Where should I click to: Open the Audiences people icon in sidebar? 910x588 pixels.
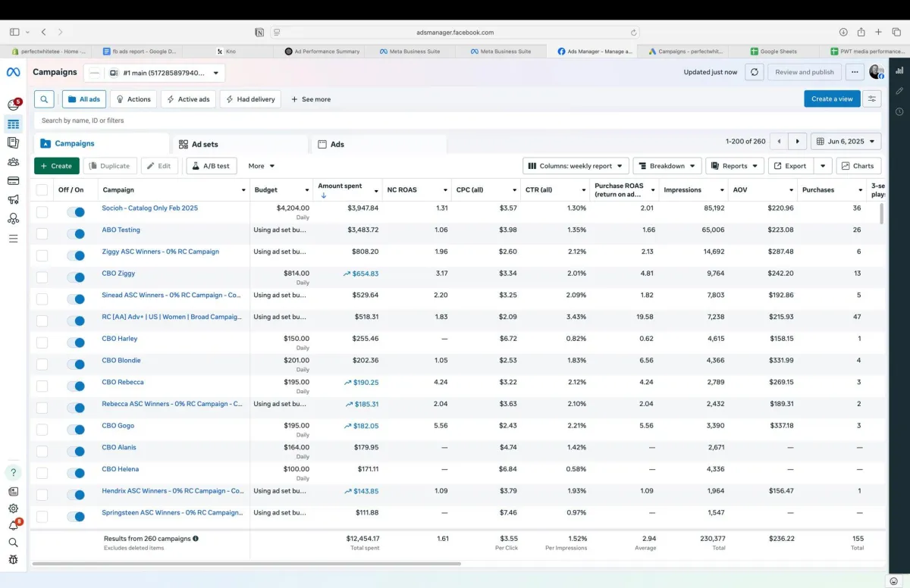[x=13, y=161]
